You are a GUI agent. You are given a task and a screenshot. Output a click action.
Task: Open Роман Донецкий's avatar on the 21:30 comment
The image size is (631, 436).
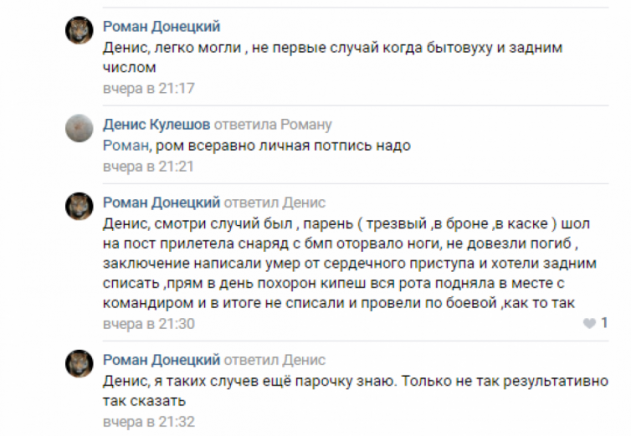[x=79, y=207]
